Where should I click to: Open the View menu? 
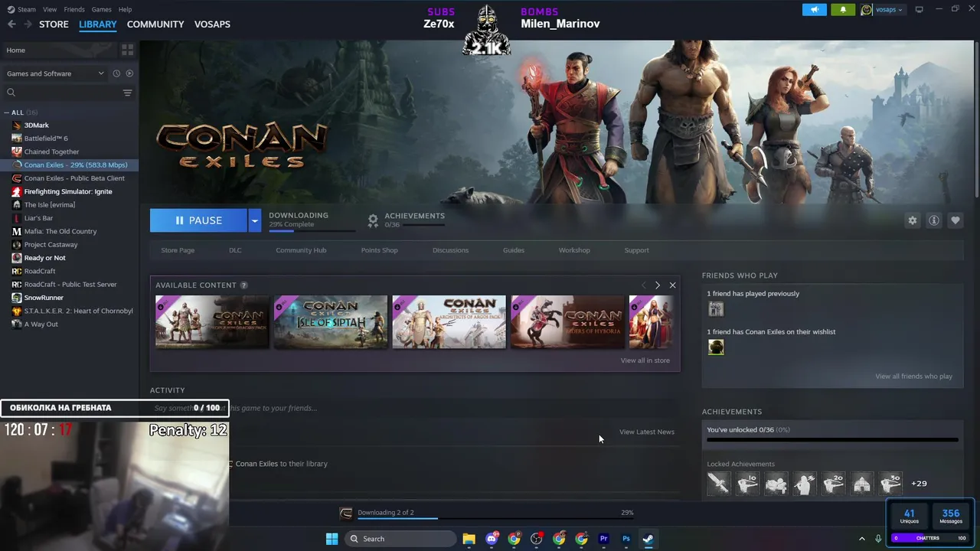click(x=50, y=9)
